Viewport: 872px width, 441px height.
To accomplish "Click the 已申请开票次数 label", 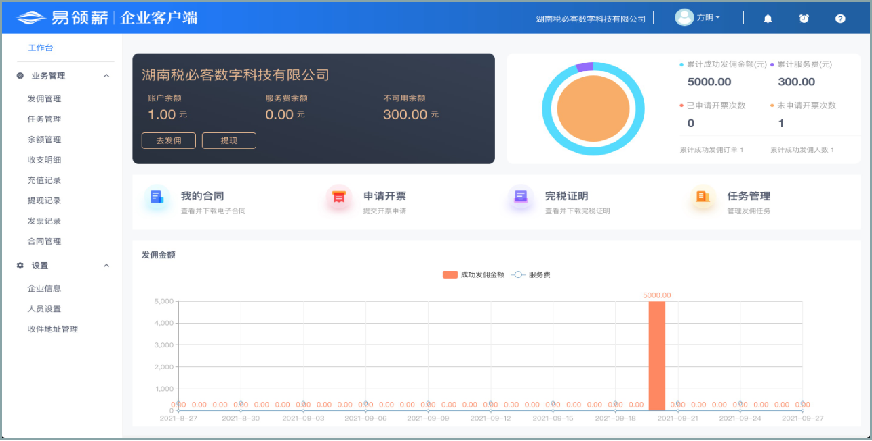I will pyautogui.click(x=716, y=105).
